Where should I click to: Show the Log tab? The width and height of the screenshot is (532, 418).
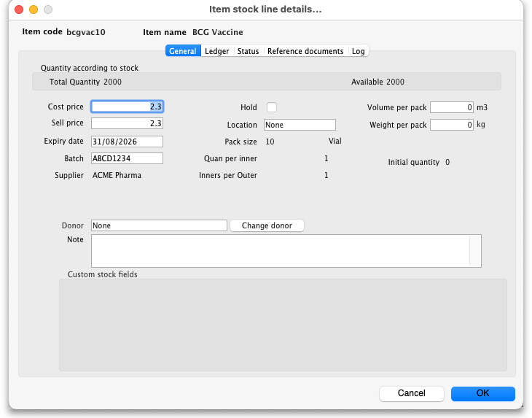click(358, 51)
